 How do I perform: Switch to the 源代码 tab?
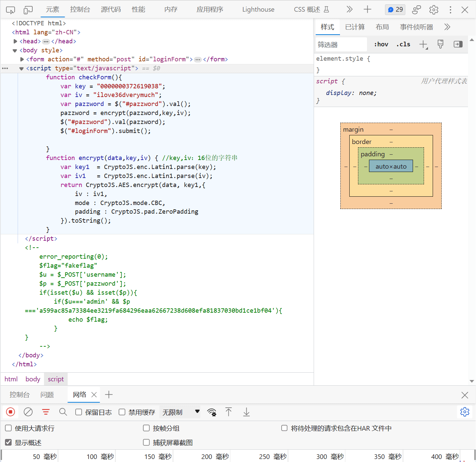[111, 9]
